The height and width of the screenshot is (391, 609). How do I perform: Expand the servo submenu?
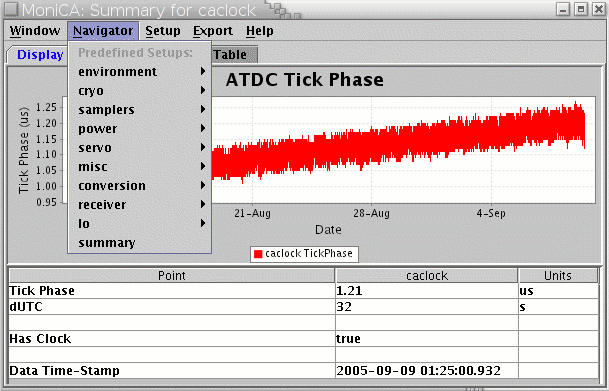click(139, 148)
